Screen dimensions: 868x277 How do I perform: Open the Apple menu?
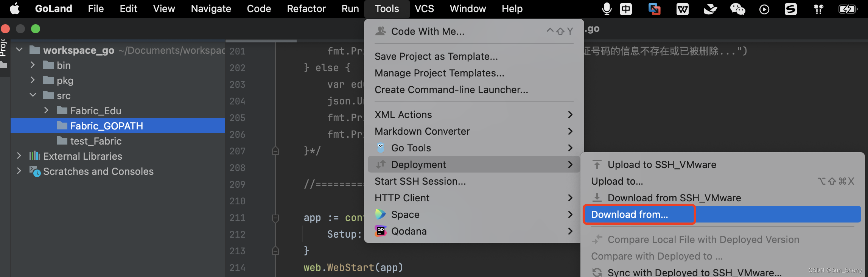15,9
